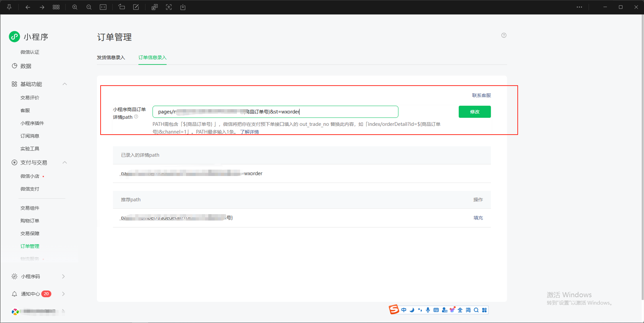Screen dimensions: 644x323
Task: Rotate the image with the rotate icon
Action: pyautogui.click(x=122, y=7)
